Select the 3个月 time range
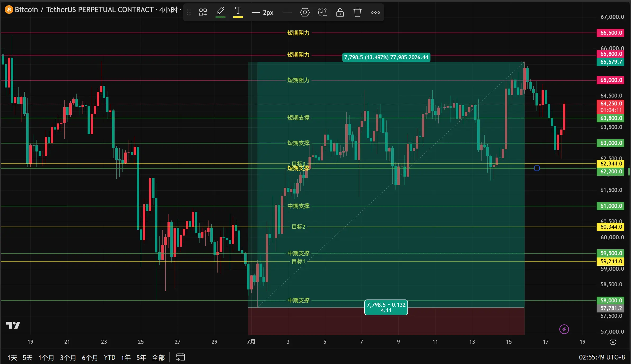Viewport: 631px width, 364px height. (68, 358)
